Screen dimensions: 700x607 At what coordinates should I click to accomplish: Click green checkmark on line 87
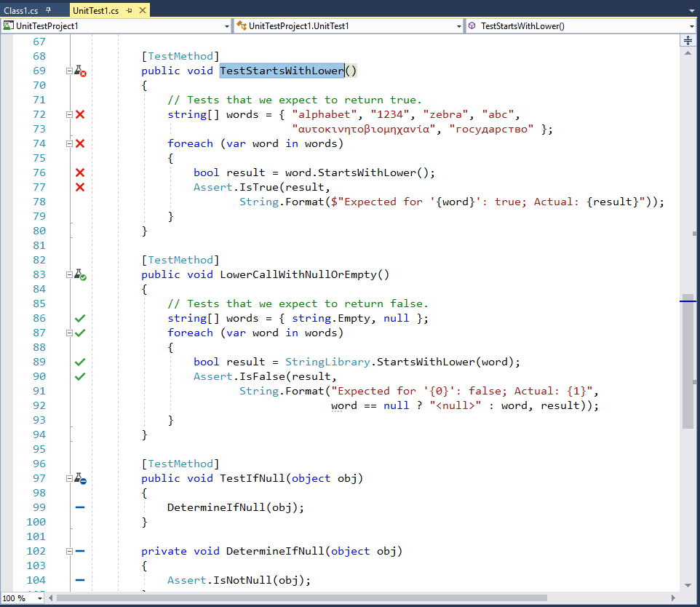80,333
